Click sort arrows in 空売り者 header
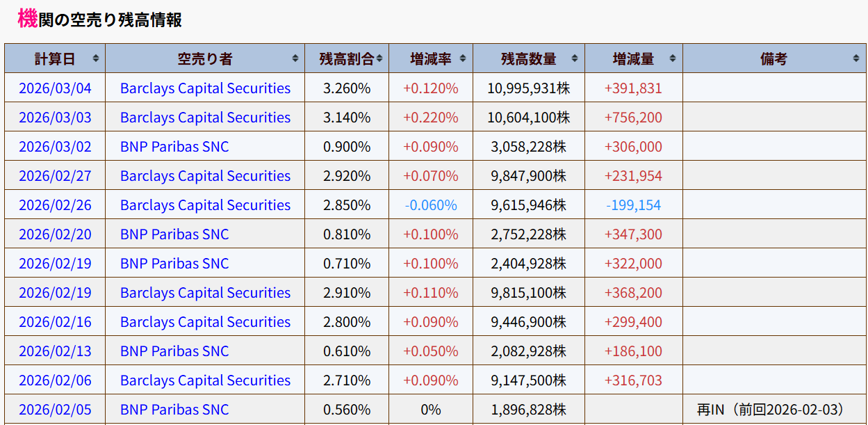Screen dimensions: 868x425 295,59
